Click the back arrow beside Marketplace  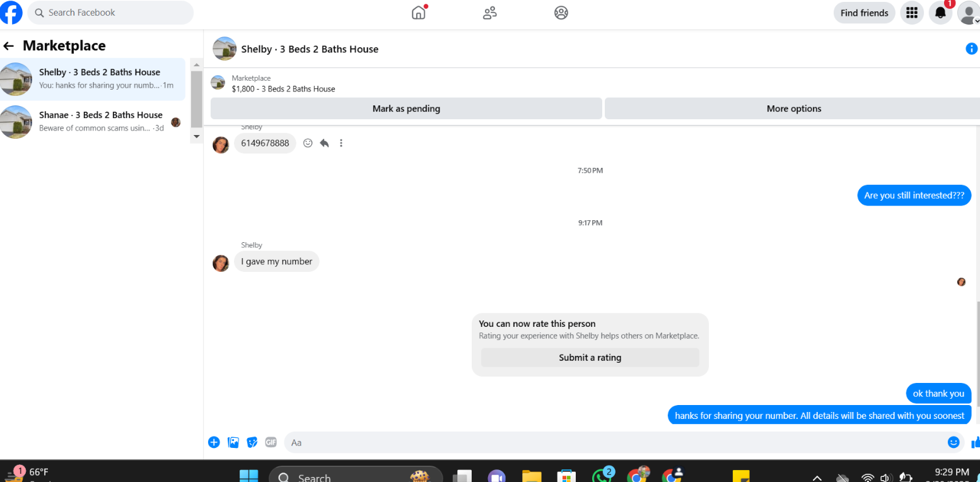tap(9, 46)
